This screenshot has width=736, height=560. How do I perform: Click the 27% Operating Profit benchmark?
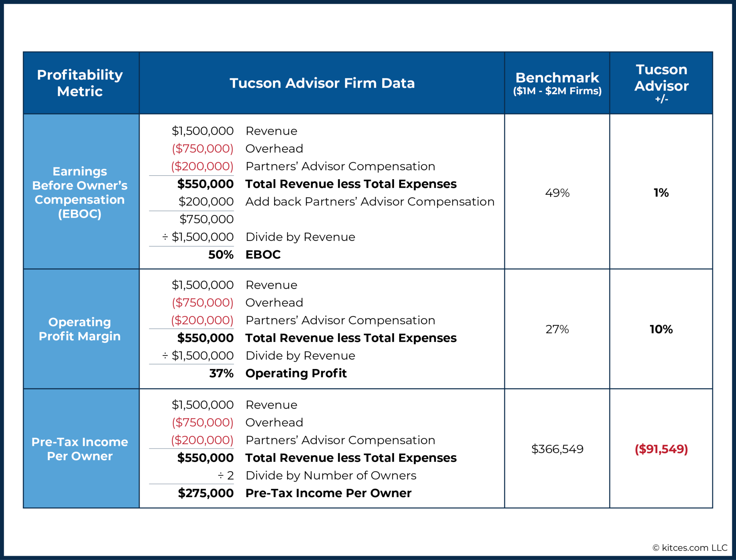tap(557, 329)
